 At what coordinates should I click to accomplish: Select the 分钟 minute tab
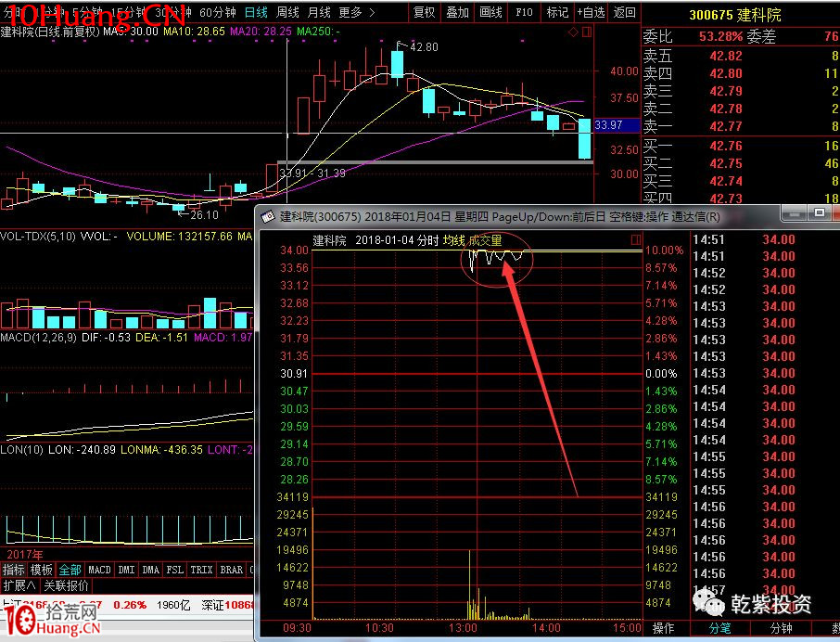coord(781,628)
